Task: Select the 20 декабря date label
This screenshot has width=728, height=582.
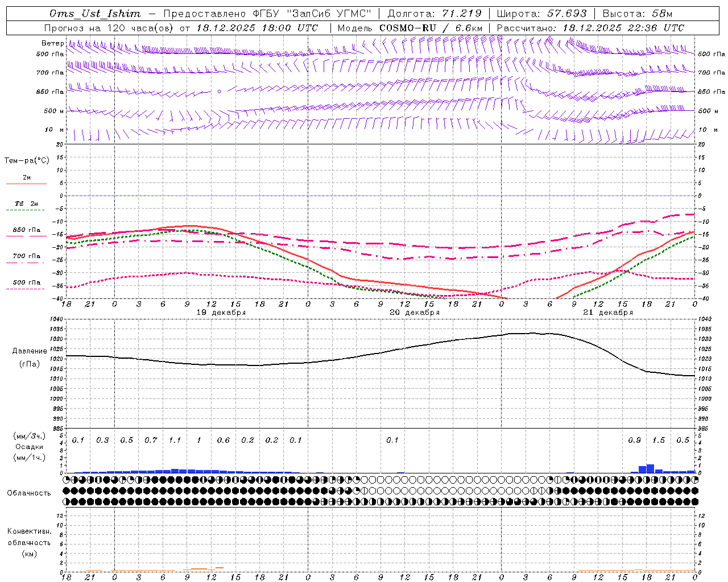Action: 414,312
